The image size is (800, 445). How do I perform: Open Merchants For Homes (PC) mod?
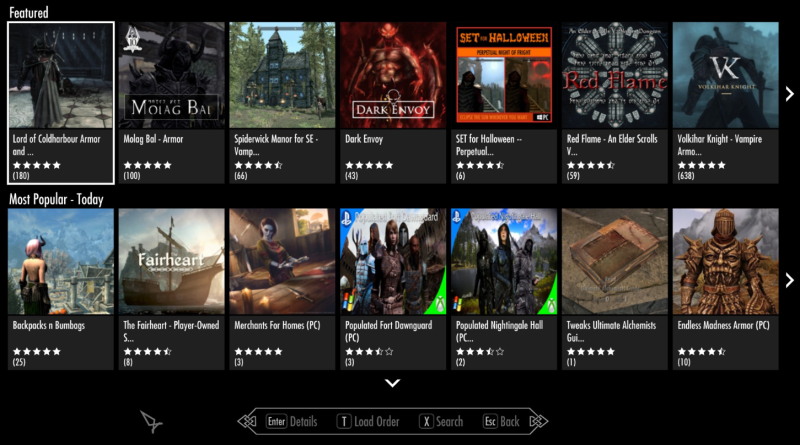282,289
